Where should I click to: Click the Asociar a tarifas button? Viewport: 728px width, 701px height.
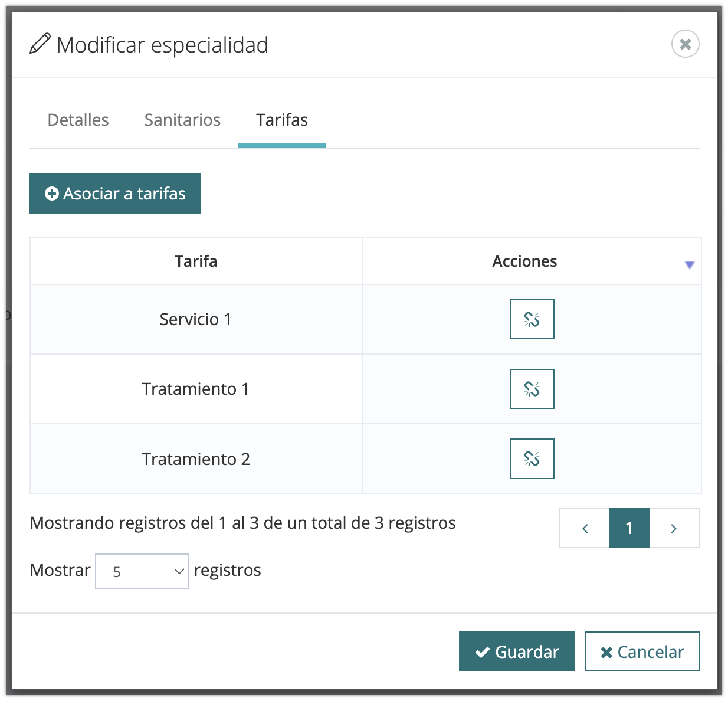coord(116,194)
